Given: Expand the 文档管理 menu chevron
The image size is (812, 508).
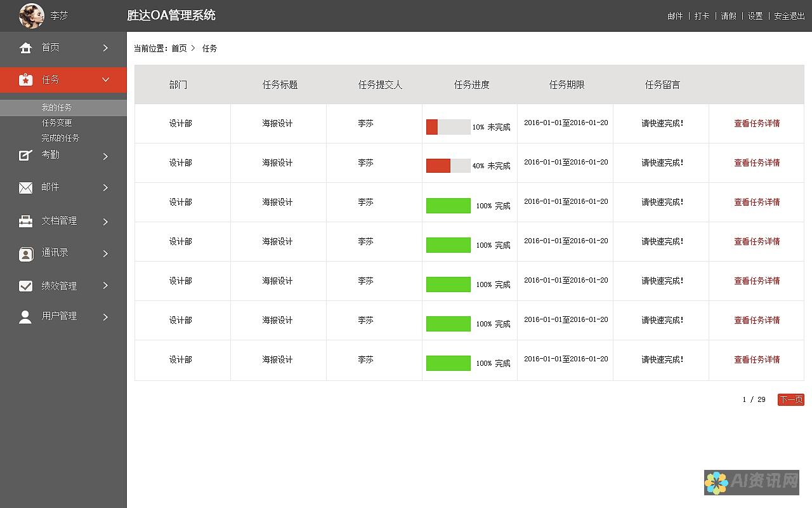Looking at the screenshot, I should click(x=105, y=222).
